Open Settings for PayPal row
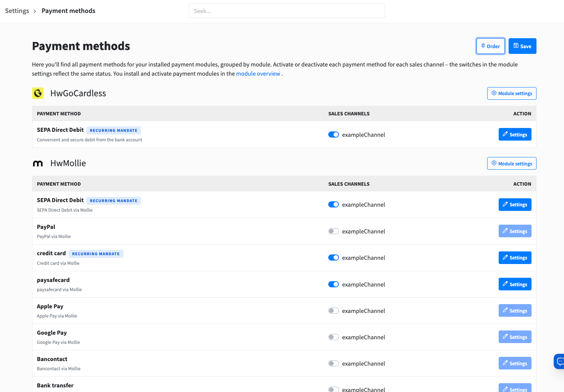The height and width of the screenshot is (392, 564). point(515,231)
